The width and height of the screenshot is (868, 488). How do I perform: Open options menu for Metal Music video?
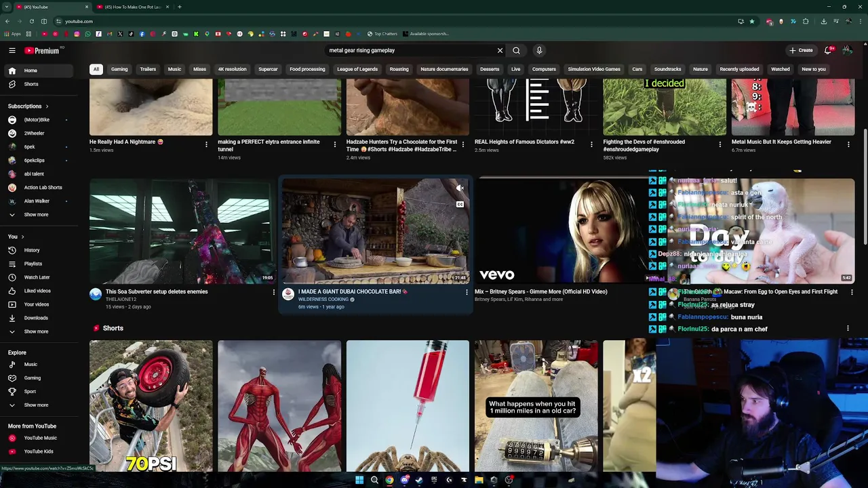(x=848, y=144)
